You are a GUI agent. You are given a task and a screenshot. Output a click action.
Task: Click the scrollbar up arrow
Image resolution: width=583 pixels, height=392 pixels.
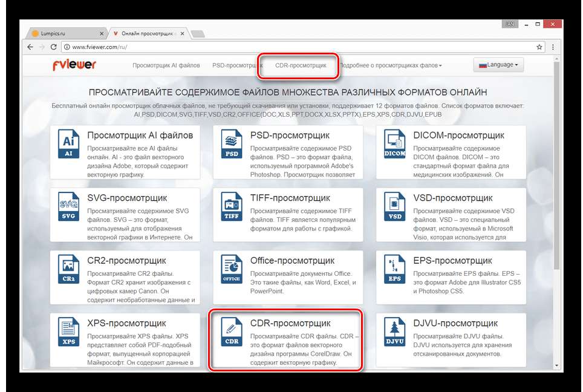pos(556,59)
